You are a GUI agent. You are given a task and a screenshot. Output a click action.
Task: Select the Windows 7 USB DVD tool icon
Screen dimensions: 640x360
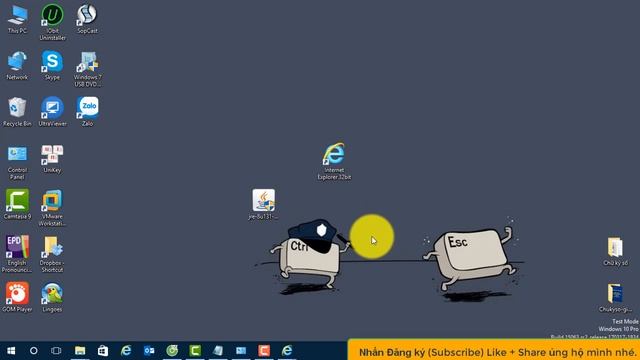(87, 69)
